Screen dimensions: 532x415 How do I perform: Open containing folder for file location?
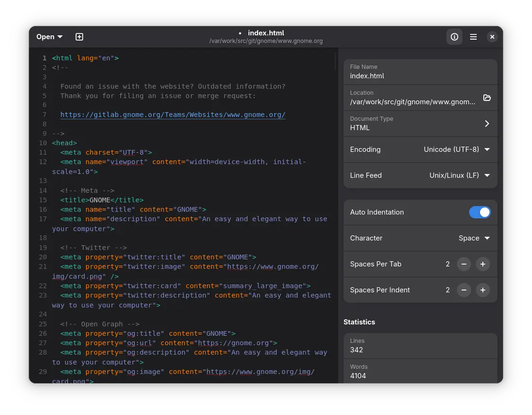coord(486,97)
